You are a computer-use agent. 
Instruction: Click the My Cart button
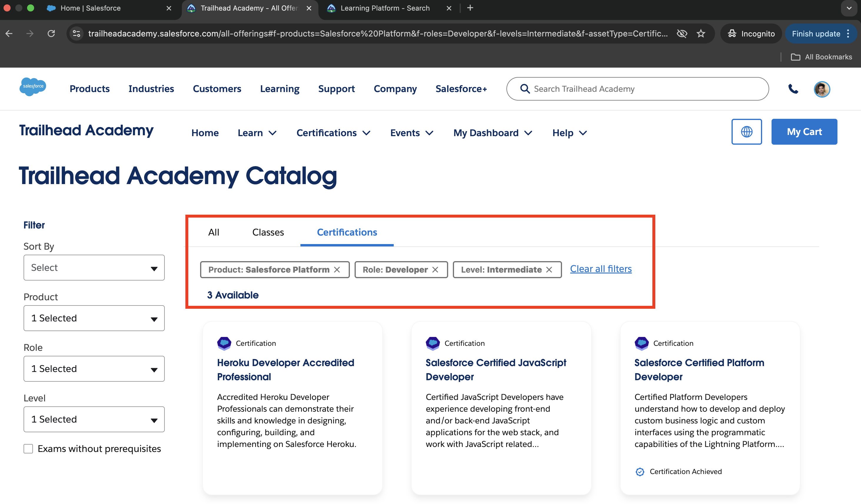(x=804, y=132)
